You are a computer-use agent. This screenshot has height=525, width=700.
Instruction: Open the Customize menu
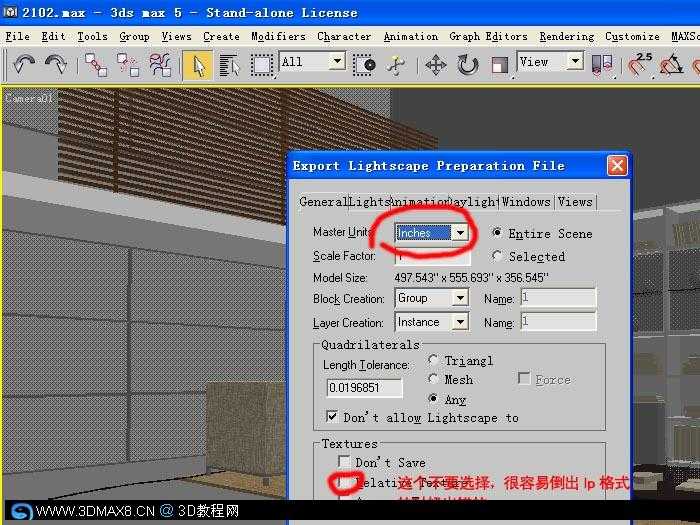click(632, 37)
